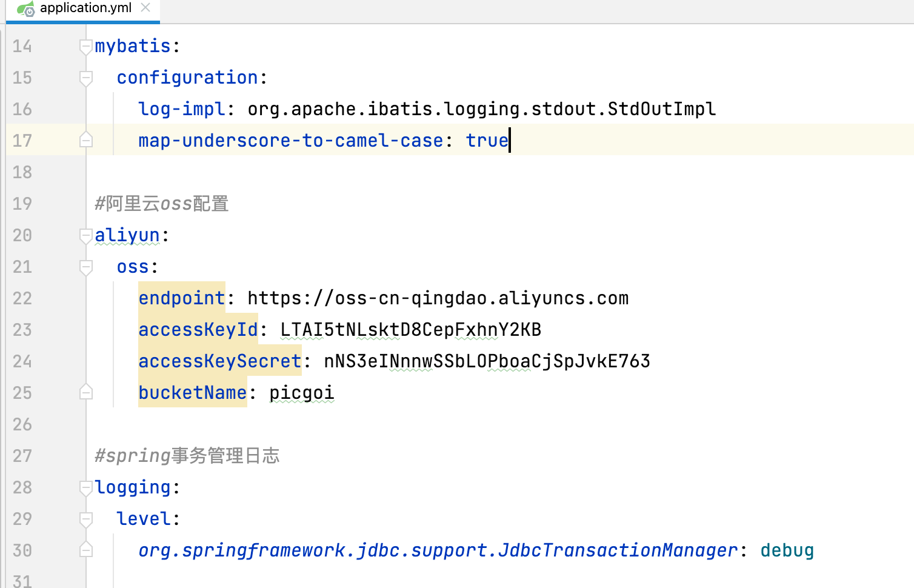Collapse the oss block fold marker
Screen dimensions: 914x588
pyautogui.click(x=86, y=267)
